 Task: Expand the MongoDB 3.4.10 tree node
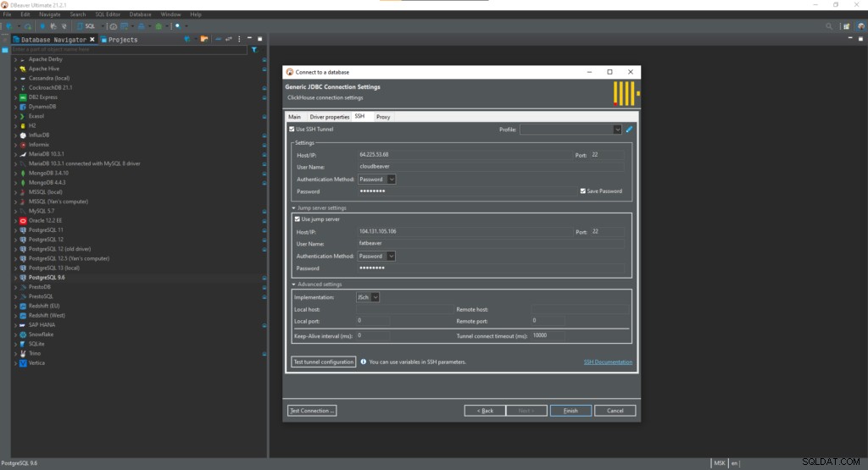pyautogui.click(x=15, y=173)
